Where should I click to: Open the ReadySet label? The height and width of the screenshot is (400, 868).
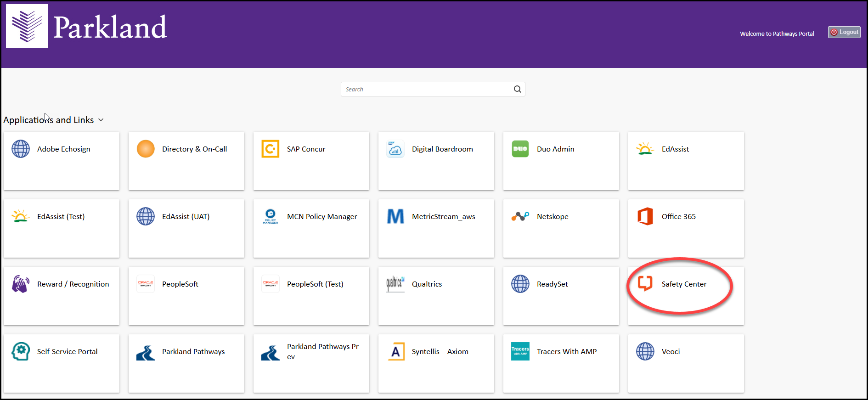click(x=552, y=284)
